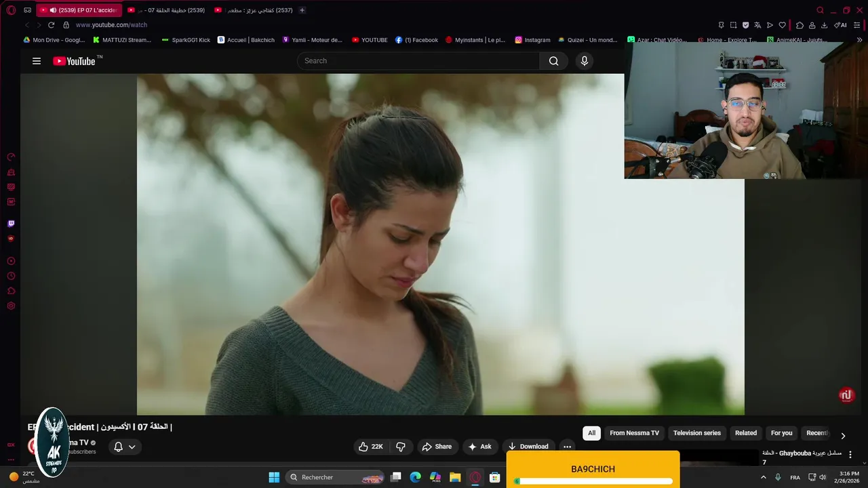Select the 'Related' filter chip
This screenshot has height=488, width=868.
coord(746,433)
